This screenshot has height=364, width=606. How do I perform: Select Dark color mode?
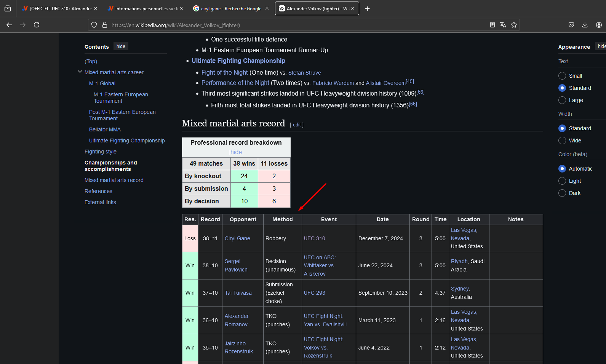(x=562, y=193)
